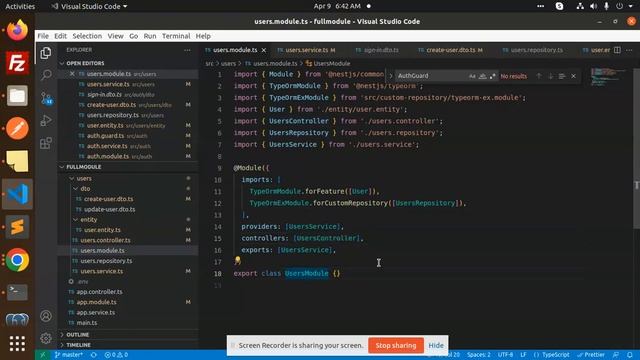The width and height of the screenshot is (640, 360).
Task: Go to next find match arrow
Action: 550,76
